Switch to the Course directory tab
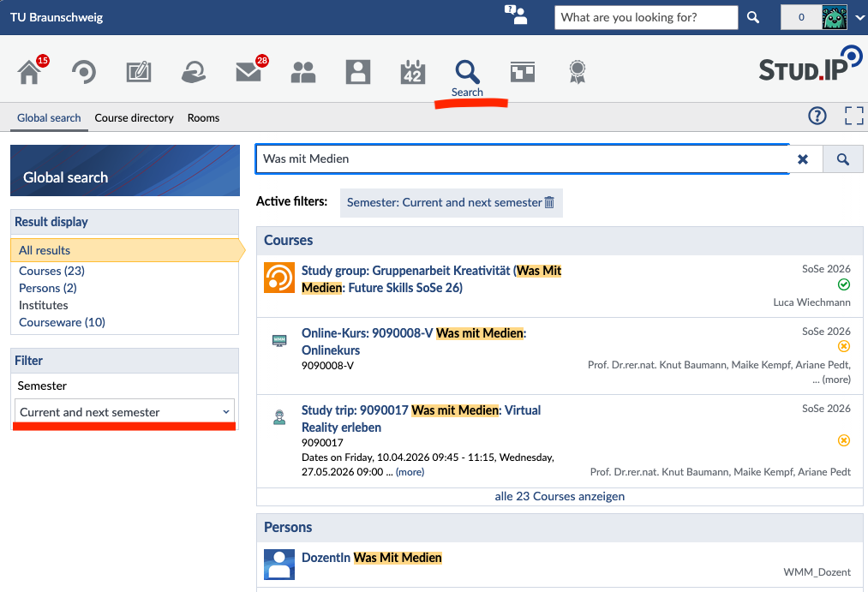This screenshot has height=592, width=868. 134,118
